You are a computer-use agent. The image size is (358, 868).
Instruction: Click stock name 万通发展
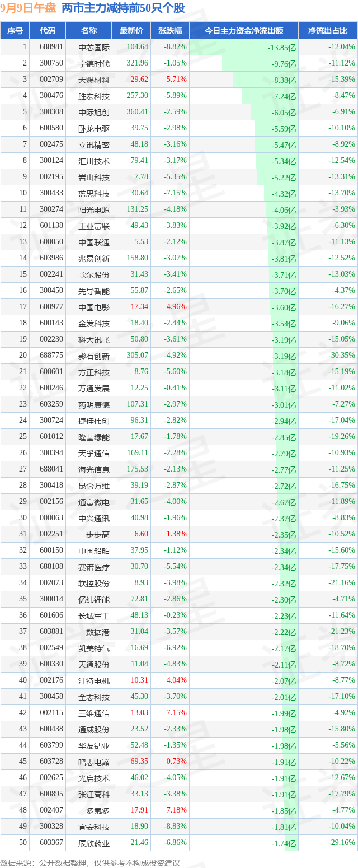[x=94, y=388]
